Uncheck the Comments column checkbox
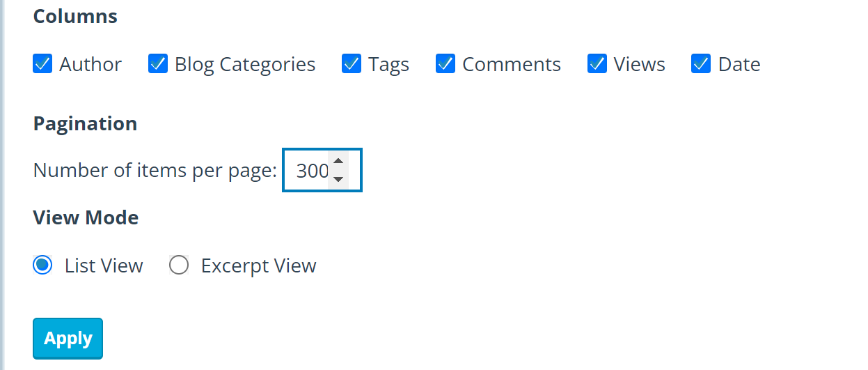Image resolution: width=868 pixels, height=370 pixels. click(x=445, y=64)
